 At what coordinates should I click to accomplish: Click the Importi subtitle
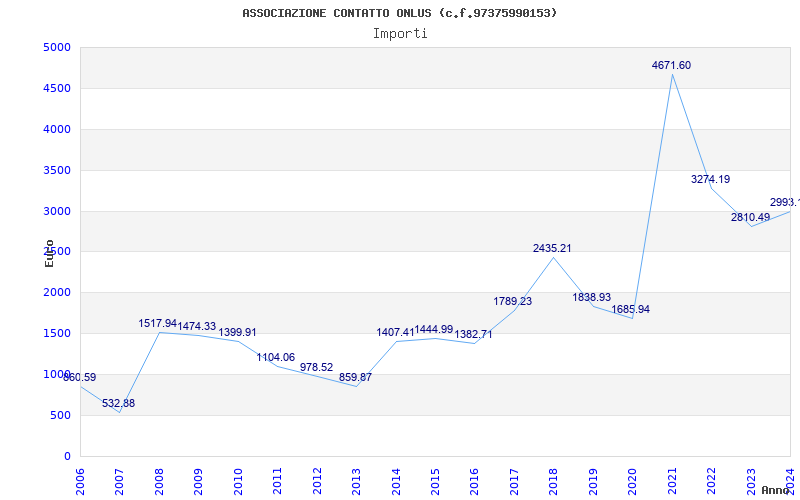pyautogui.click(x=400, y=34)
